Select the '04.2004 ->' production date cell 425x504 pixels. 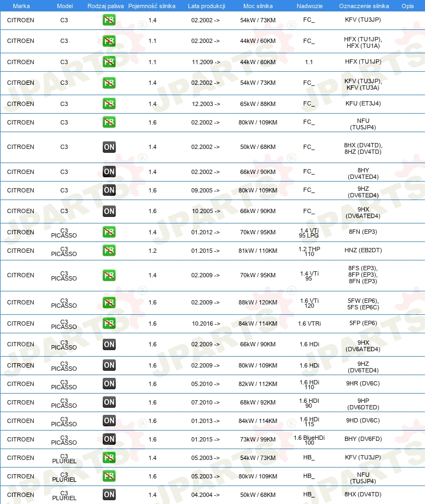[x=205, y=495]
